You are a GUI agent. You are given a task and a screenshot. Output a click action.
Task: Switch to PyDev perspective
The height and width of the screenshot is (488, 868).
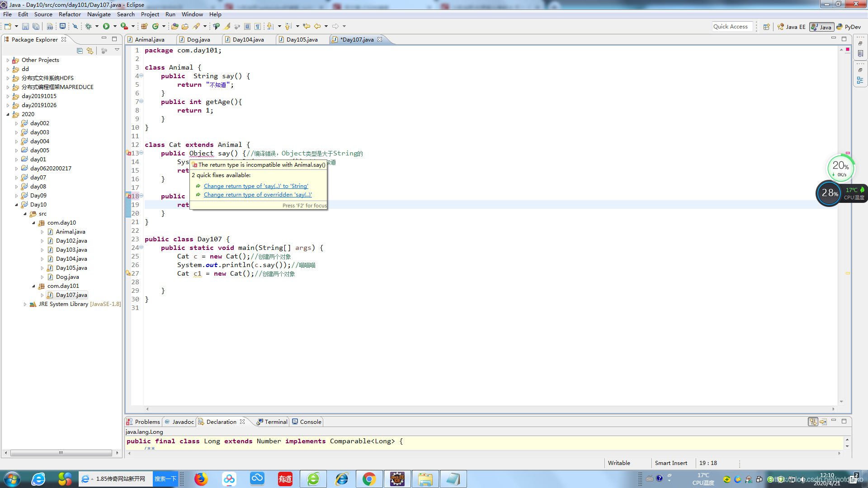click(x=849, y=27)
